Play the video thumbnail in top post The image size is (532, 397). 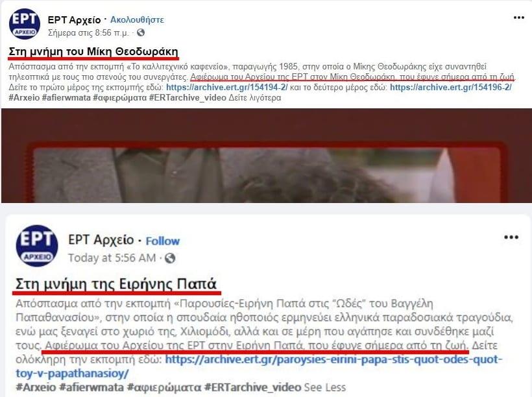pyautogui.click(x=267, y=156)
